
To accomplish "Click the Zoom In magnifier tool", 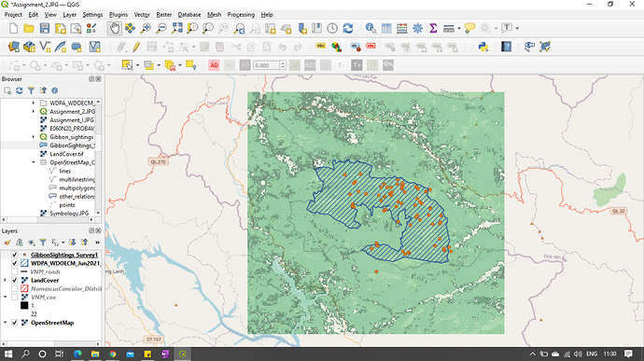I will pyautogui.click(x=146, y=28).
